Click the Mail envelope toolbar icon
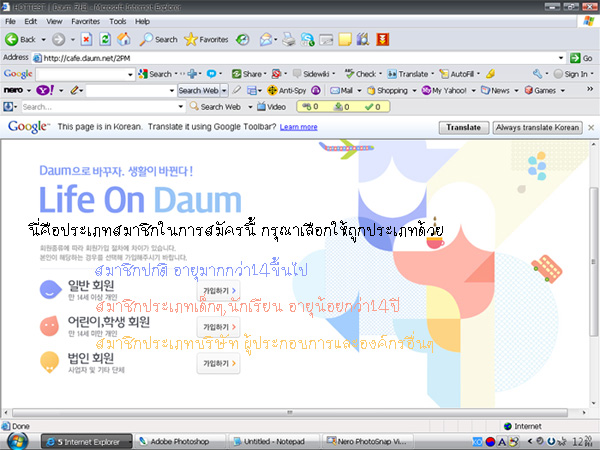 [266, 39]
